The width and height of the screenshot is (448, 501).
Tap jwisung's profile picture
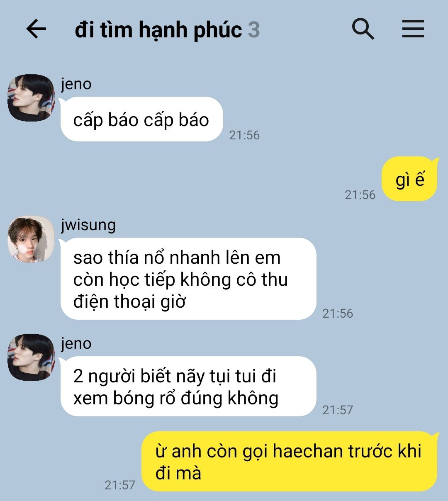[31, 239]
